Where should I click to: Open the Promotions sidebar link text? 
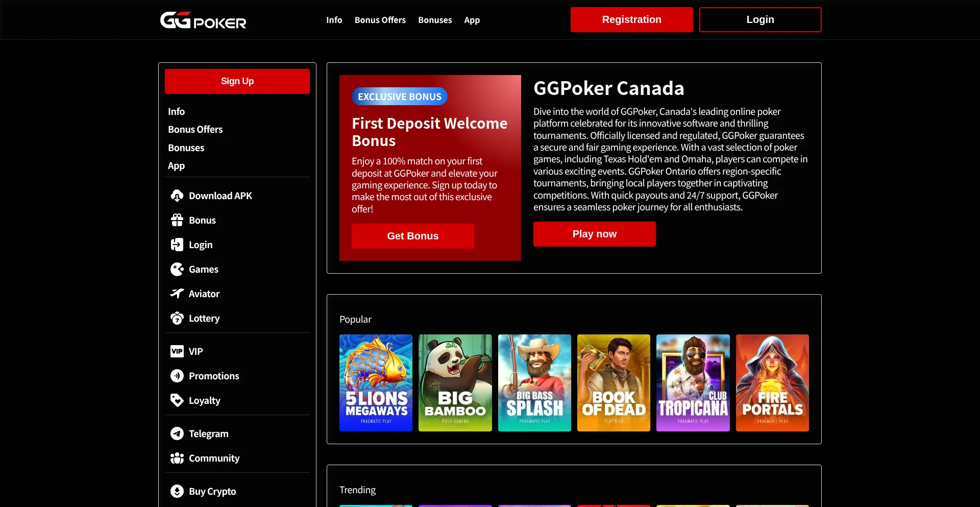pos(214,376)
